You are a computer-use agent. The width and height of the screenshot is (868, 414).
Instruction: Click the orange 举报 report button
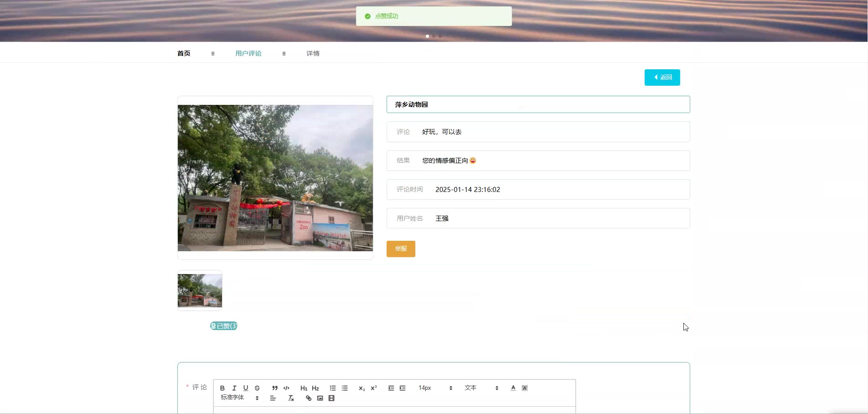click(401, 249)
